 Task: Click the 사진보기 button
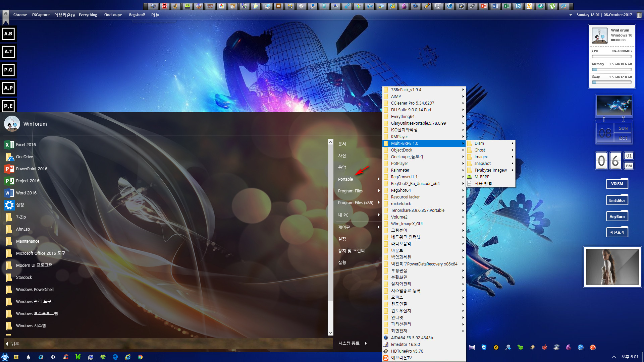(x=617, y=232)
